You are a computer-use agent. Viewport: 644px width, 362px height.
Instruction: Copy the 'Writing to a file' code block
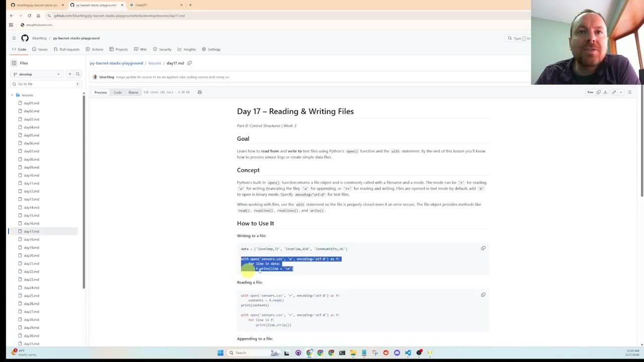pyautogui.click(x=483, y=248)
